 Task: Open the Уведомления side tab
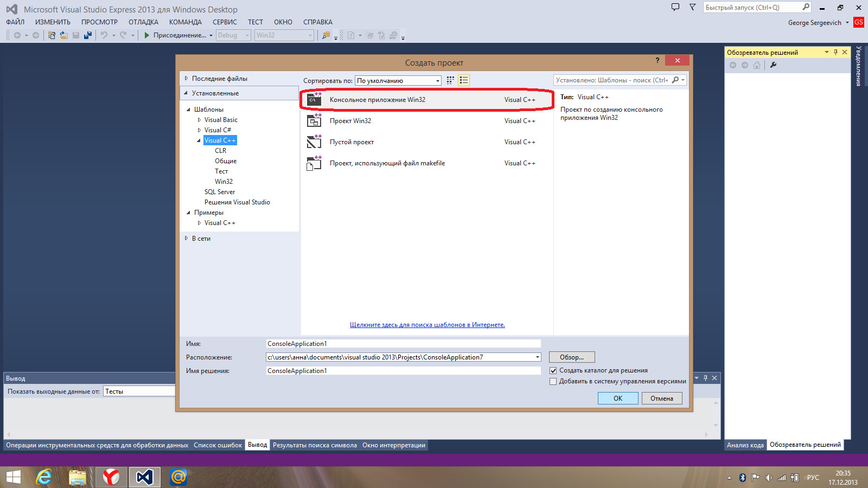click(x=859, y=66)
